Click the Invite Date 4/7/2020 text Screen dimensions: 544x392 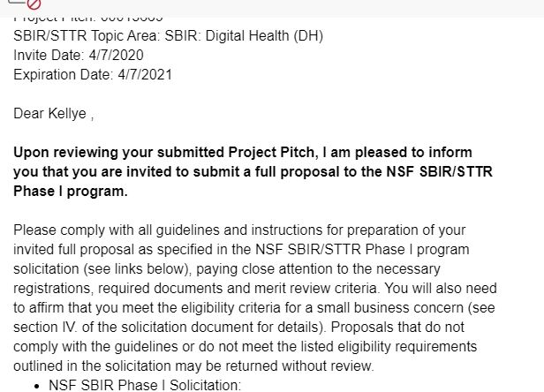(79, 55)
